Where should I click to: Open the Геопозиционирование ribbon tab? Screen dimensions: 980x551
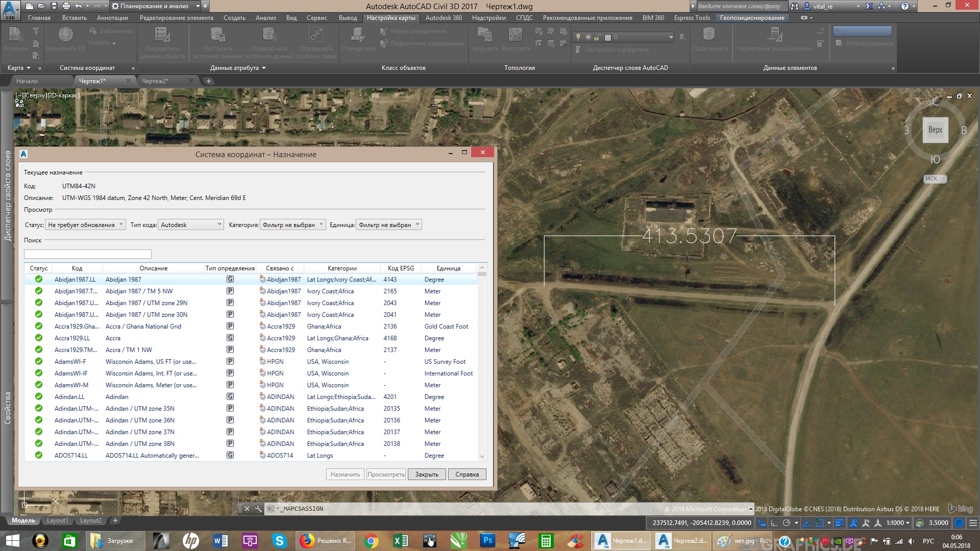pyautogui.click(x=752, y=18)
